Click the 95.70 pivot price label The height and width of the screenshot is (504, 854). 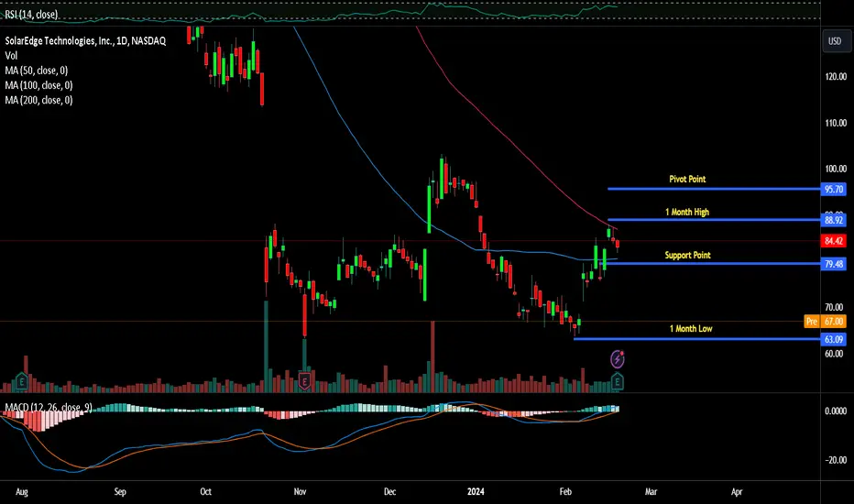pos(833,189)
